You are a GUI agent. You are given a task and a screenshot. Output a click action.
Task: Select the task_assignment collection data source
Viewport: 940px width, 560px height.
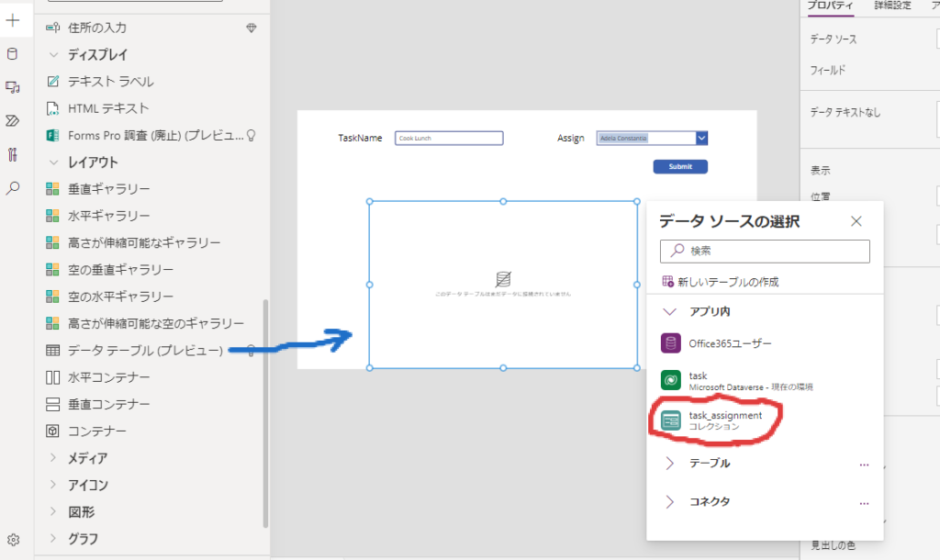(x=725, y=420)
